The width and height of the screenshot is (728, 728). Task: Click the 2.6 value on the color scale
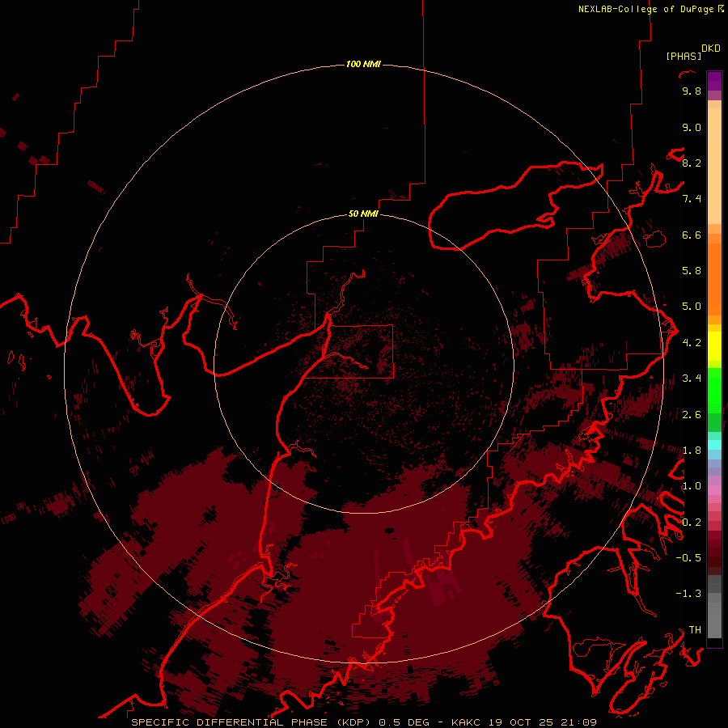click(x=692, y=414)
